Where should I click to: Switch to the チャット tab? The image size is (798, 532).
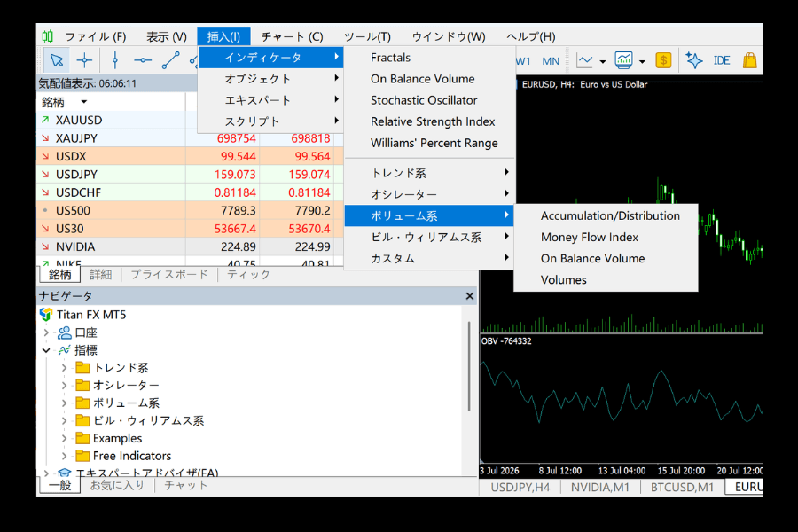(x=186, y=486)
